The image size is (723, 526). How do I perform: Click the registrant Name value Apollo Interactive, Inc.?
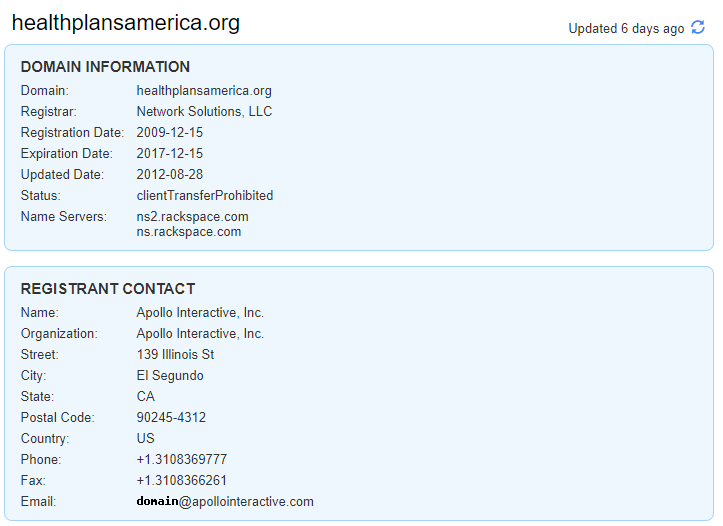tap(200, 313)
